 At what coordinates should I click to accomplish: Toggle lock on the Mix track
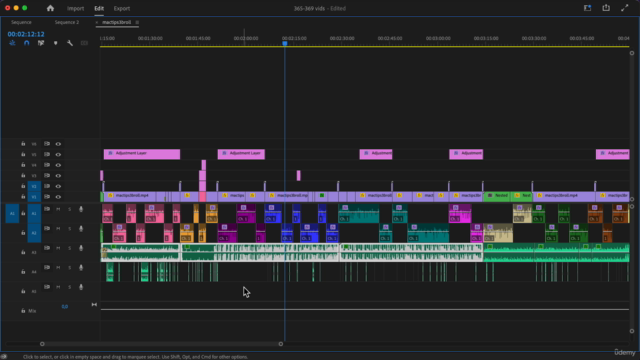tap(23, 311)
